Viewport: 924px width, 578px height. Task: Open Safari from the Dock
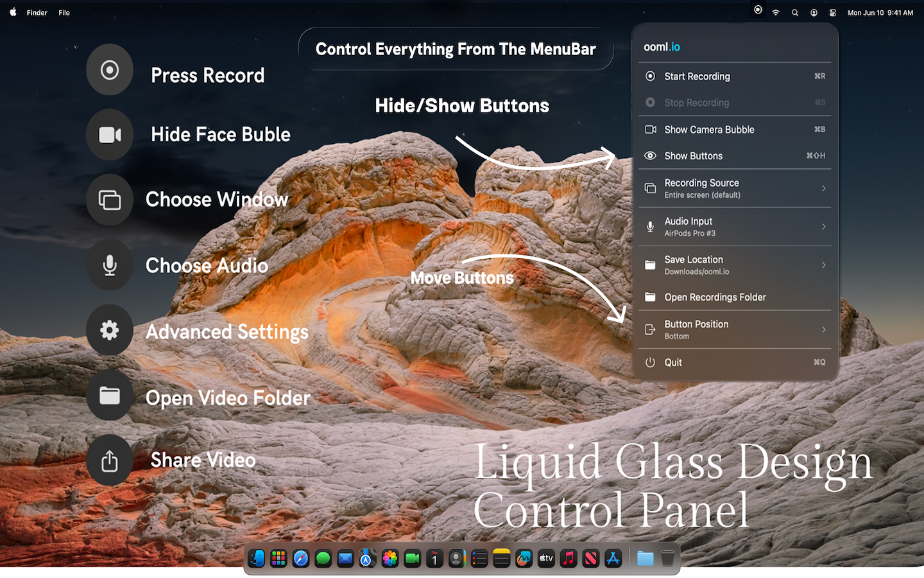pyautogui.click(x=301, y=559)
